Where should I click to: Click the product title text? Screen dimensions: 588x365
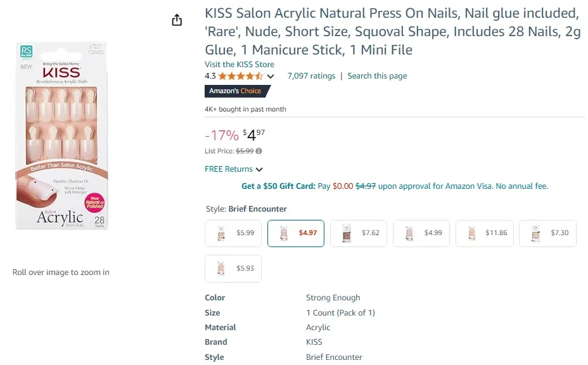[393, 31]
